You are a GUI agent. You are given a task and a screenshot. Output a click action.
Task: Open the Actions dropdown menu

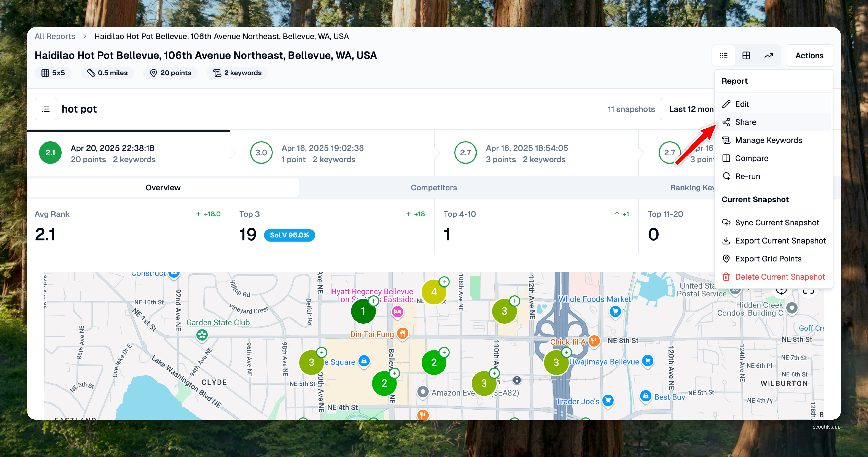point(809,56)
